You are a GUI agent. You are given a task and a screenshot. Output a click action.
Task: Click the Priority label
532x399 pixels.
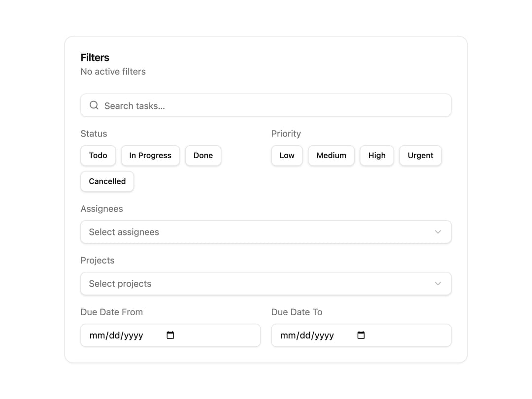pyautogui.click(x=286, y=133)
